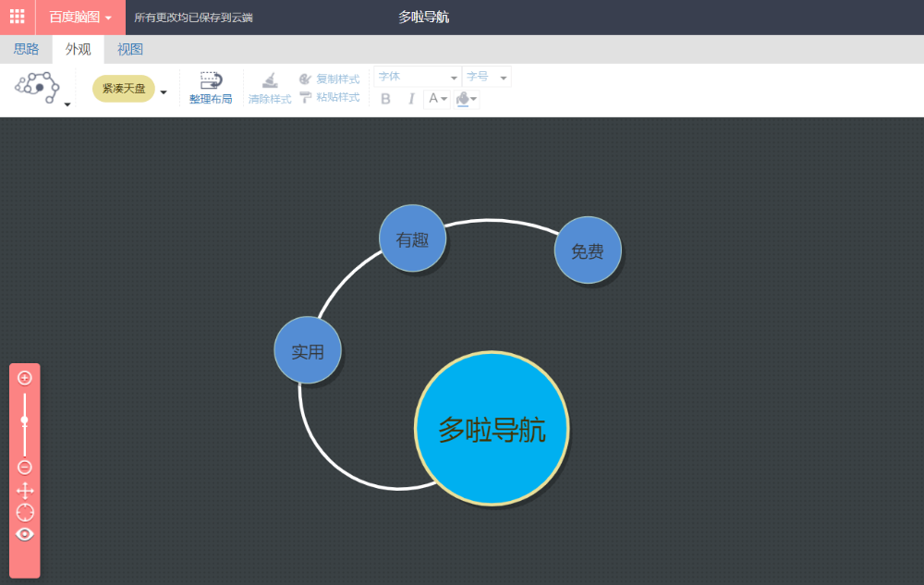Image resolution: width=924 pixels, height=585 pixels.
Task: Open the apps grid icon
Action: click(17, 17)
